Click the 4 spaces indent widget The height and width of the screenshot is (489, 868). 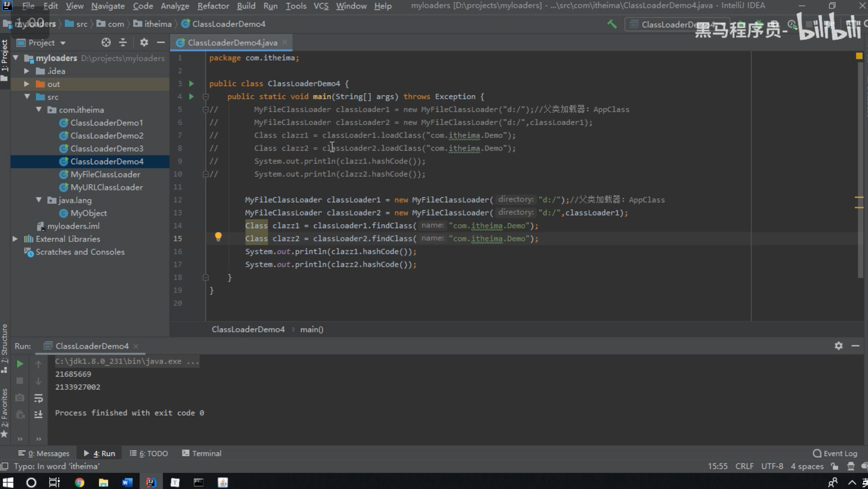click(x=807, y=466)
